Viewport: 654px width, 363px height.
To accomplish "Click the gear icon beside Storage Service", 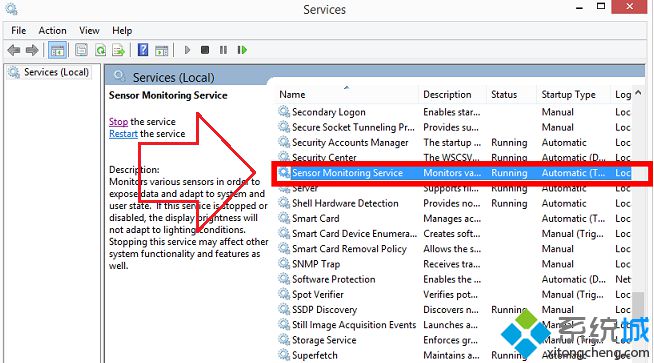I will (284, 340).
